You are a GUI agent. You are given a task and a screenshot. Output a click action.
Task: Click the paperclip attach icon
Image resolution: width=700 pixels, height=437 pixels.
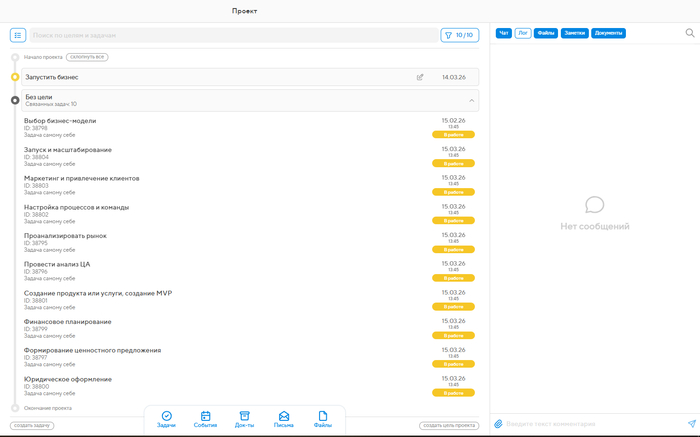coord(498,424)
